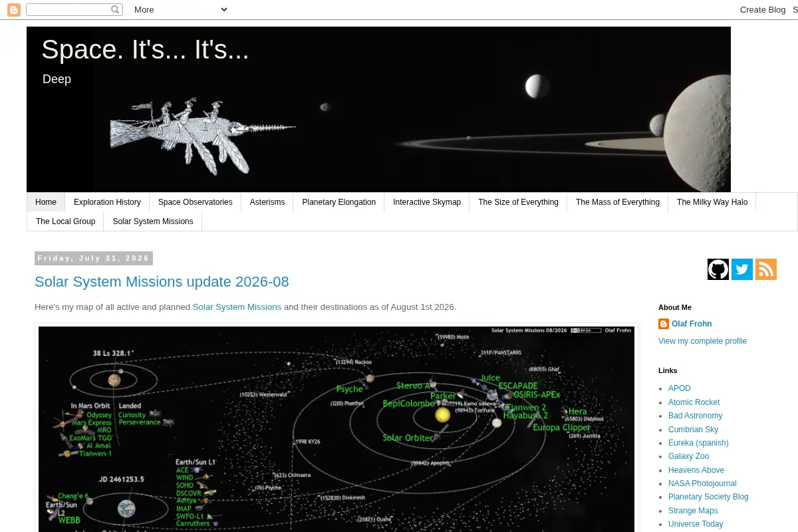
Task: Go to Planetary Elongation tab
Action: [x=339, y=202]
